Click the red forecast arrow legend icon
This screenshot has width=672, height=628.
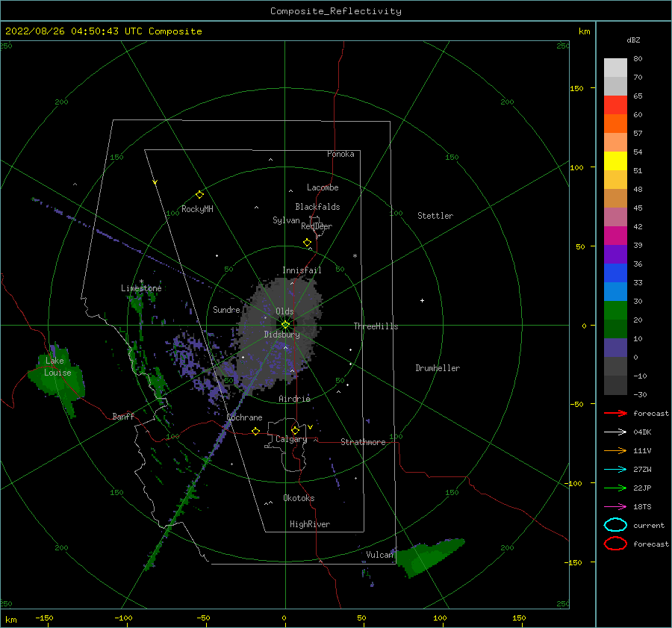tap(616, 413)
